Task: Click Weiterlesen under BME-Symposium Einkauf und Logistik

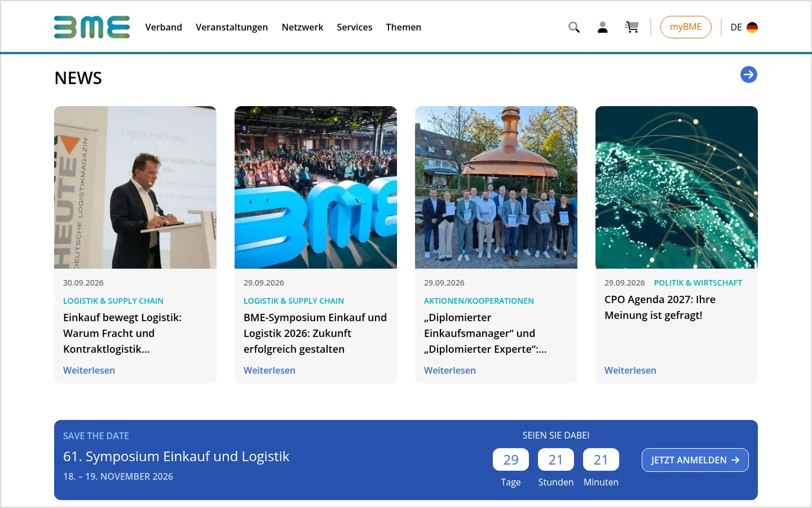Action: tap(270, 370)
